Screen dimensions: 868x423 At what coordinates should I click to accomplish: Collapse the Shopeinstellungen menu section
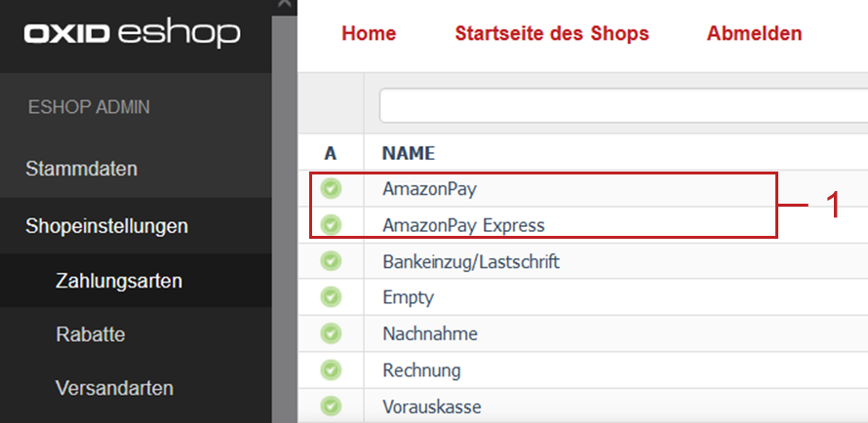coord(106,226)
